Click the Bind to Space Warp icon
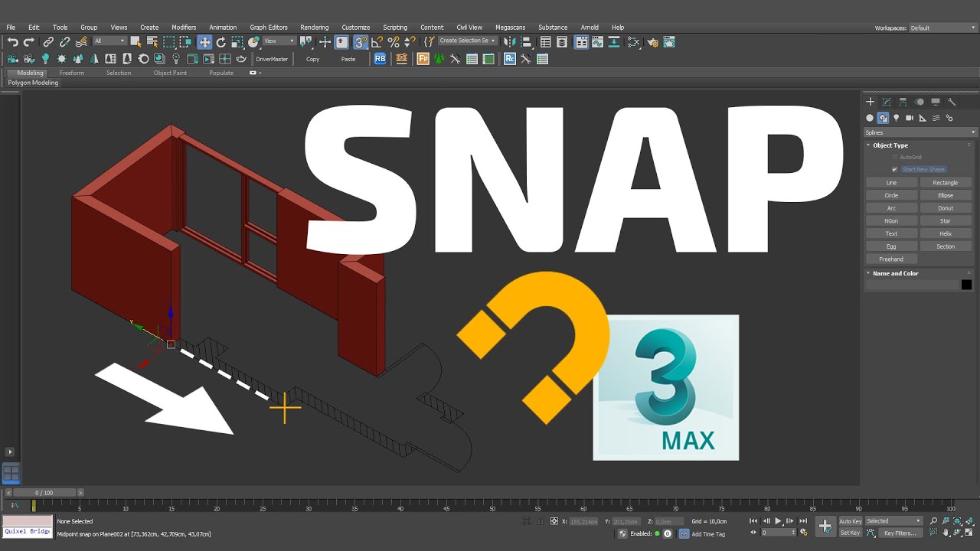The height and width of the screenshot is (551, 980). pos(82,42)
